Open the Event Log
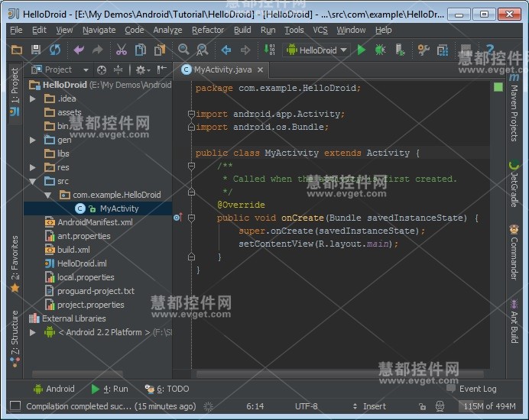Screen dimensions: 529x420 click(x=472, y=389)
